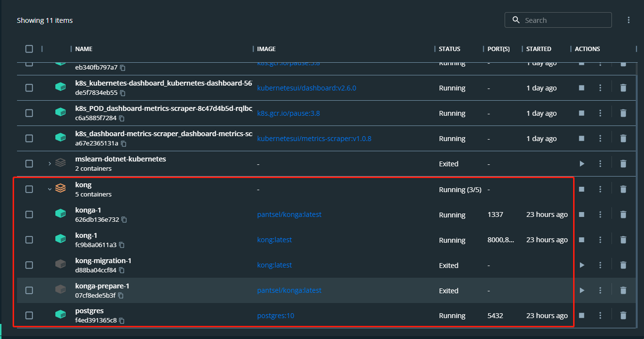Open port 5432 of postgres

(x=495, y=316)
